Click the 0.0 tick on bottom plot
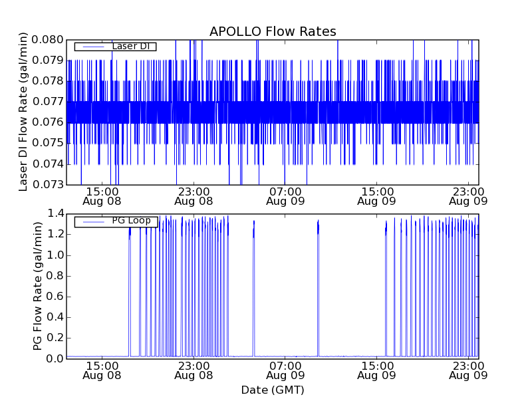Image resolution: width=532 pixels, height=399 pixels. pyautogui.click(x=55, y=358)
